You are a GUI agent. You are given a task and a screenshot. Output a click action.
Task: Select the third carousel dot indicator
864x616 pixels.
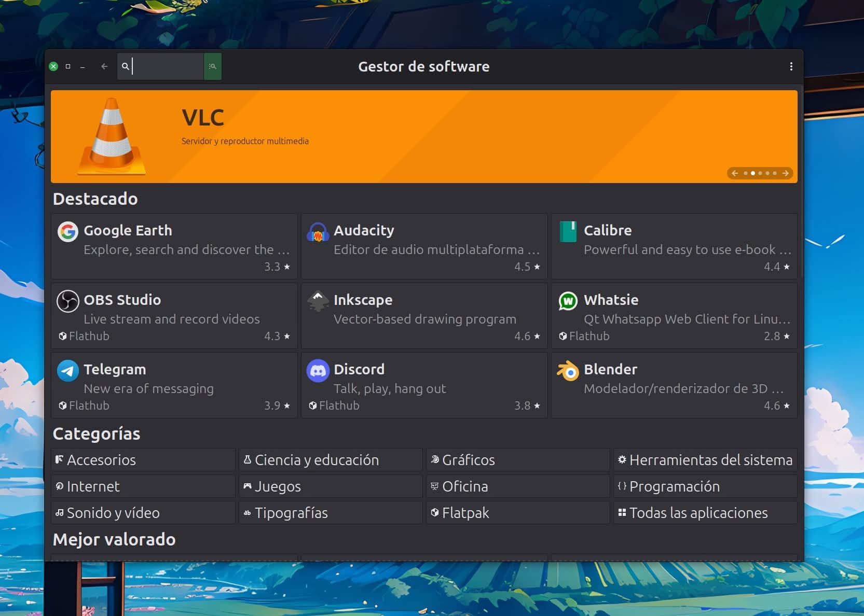click(760, 173)
